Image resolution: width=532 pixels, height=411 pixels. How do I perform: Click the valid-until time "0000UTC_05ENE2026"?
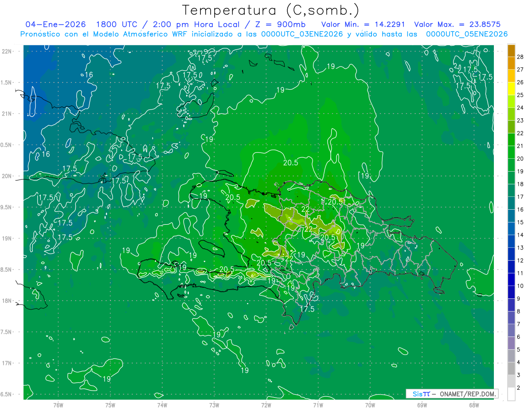click(x=467, y=34)
